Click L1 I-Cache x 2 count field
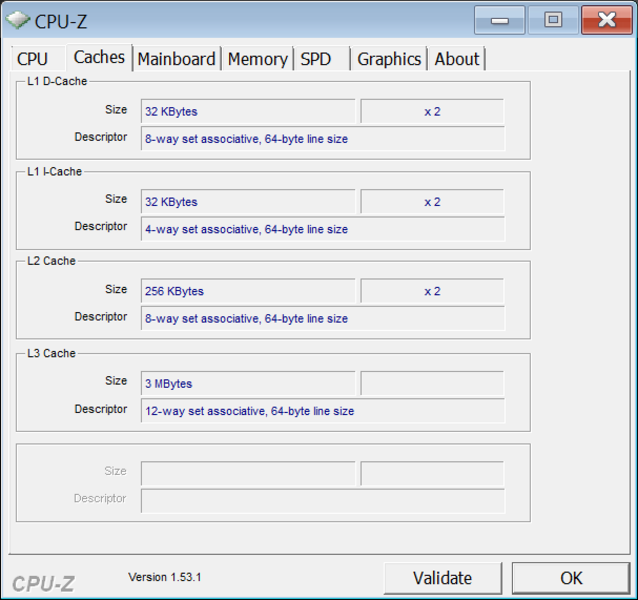Image resolution: width=638 pixels, height=600 pixels. point(432,201)
